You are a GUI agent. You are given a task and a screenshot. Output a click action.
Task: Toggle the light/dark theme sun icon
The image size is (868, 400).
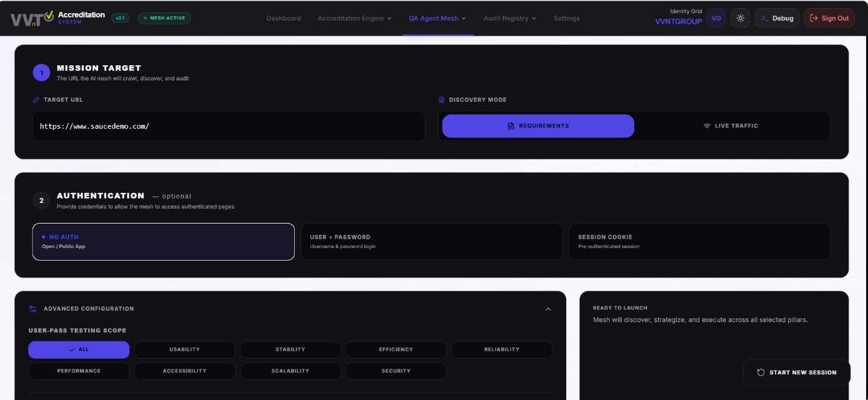pos(740,18)
